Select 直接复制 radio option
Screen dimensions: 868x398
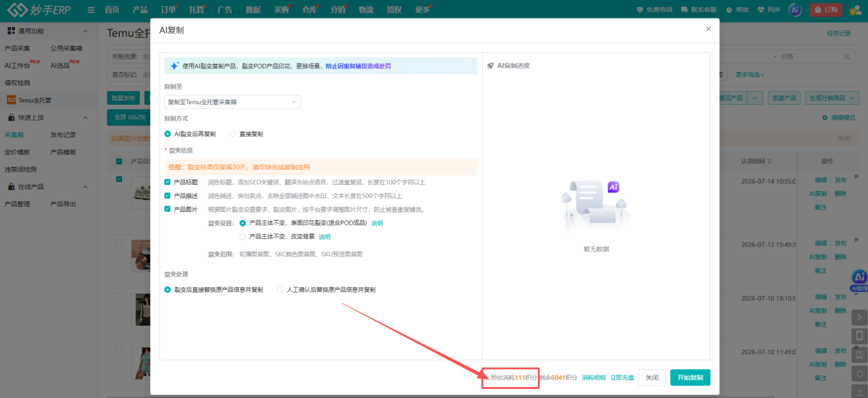[x=233, y=134]
